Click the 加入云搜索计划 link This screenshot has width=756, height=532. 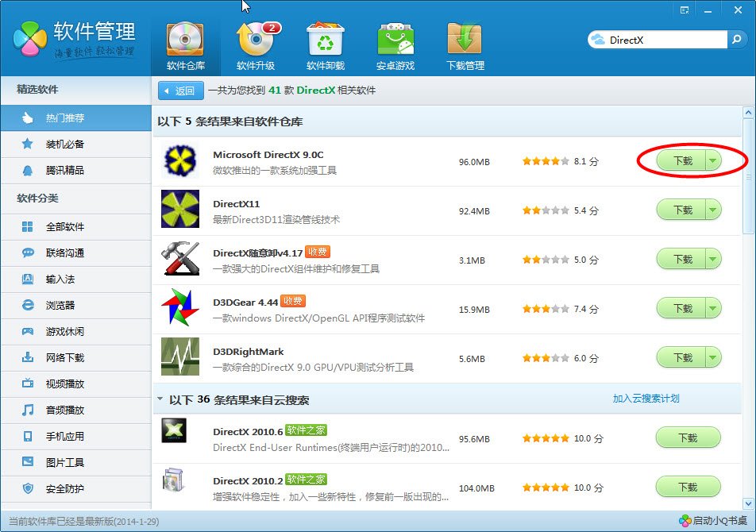[x=646, y=399]
